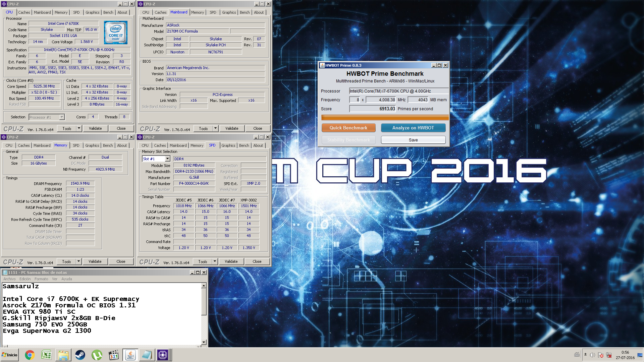Open Excel from the taskbar
This screenshot has height=362, width=644.
(46, 355)
